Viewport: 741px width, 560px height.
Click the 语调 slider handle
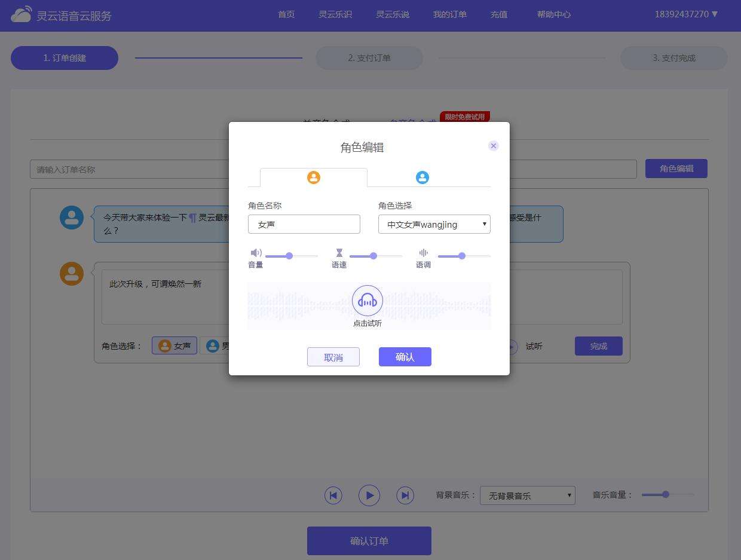[462, 256]
